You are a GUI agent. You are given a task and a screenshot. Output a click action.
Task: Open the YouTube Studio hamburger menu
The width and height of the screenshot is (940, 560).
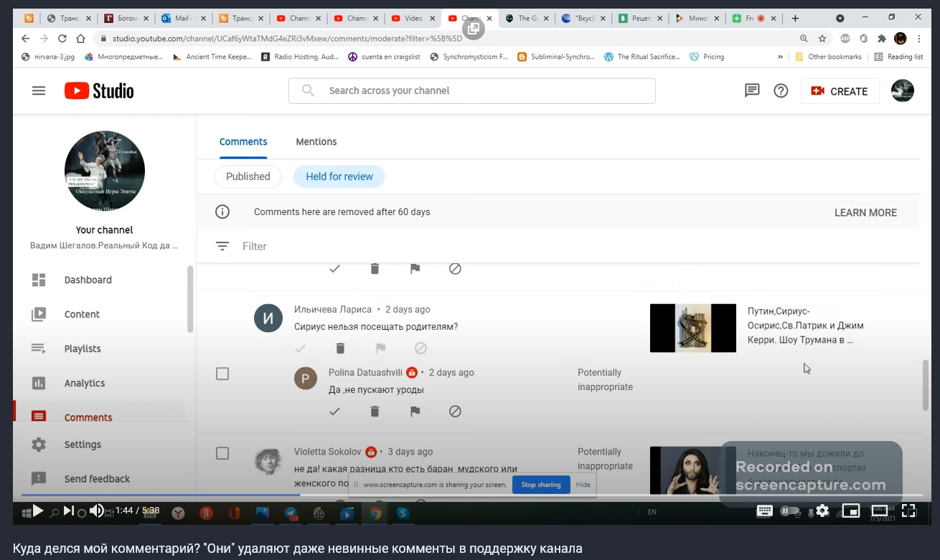[39, 90]
